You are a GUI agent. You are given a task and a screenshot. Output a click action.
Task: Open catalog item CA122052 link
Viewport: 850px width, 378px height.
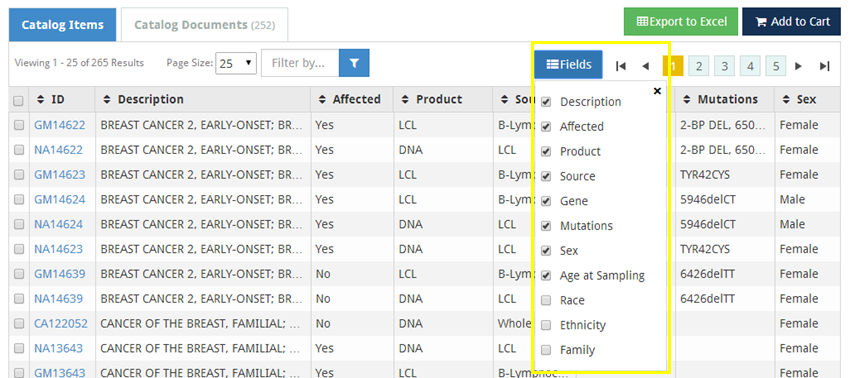coord(61,324)
